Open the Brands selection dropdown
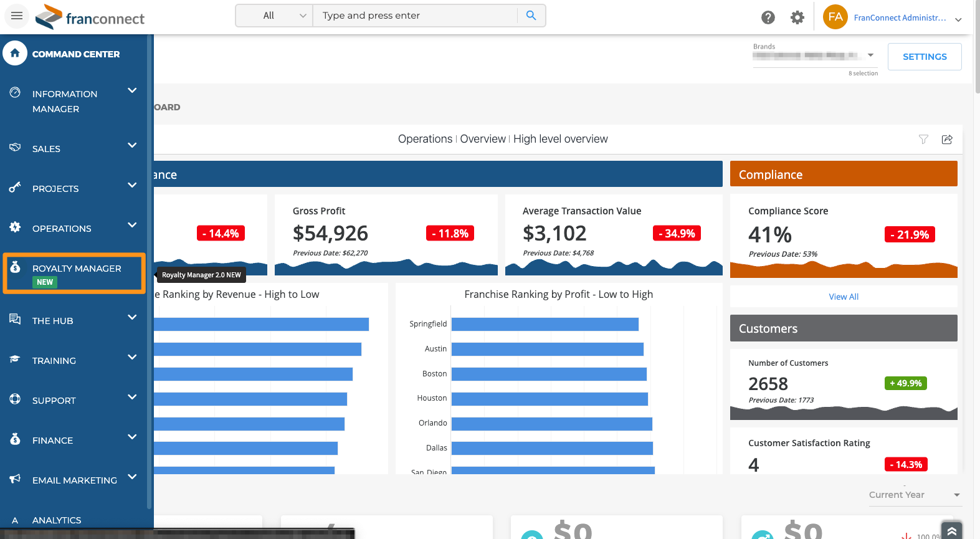 [x=815, y=55]
